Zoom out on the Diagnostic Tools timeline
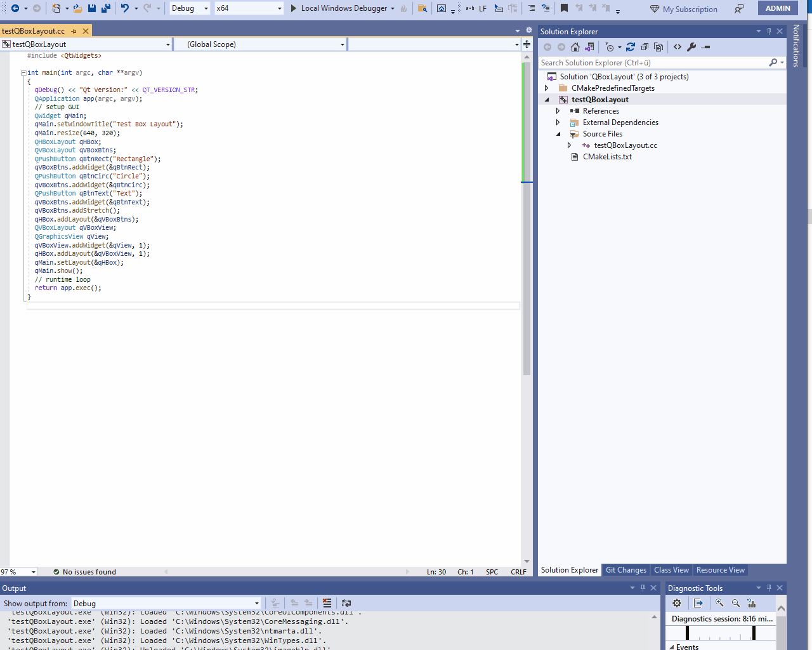The height and width of the screenshot is (650, 812). click(x=736, y=603)
